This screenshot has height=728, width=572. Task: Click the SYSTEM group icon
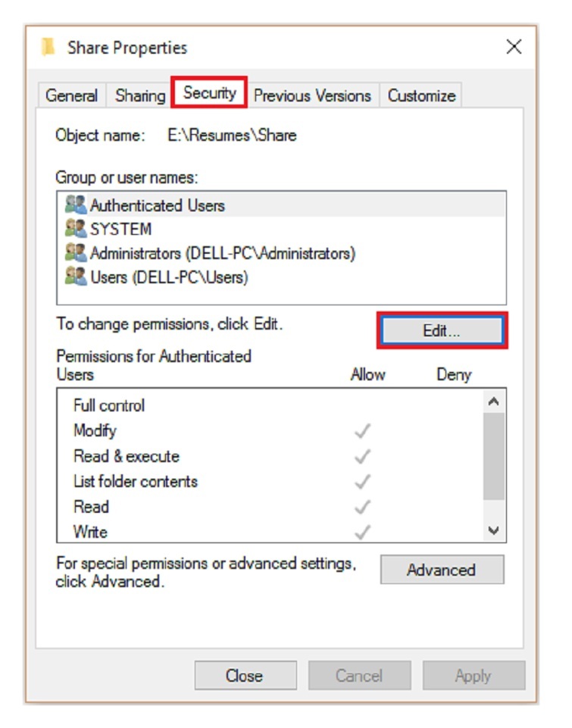click(x=76, y=229)
